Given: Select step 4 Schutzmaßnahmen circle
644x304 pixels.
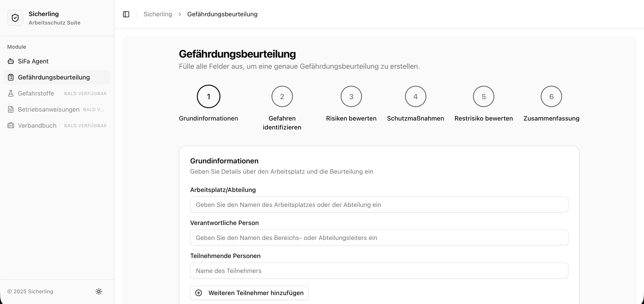Looking at the screenshot, I should [415, 97].
